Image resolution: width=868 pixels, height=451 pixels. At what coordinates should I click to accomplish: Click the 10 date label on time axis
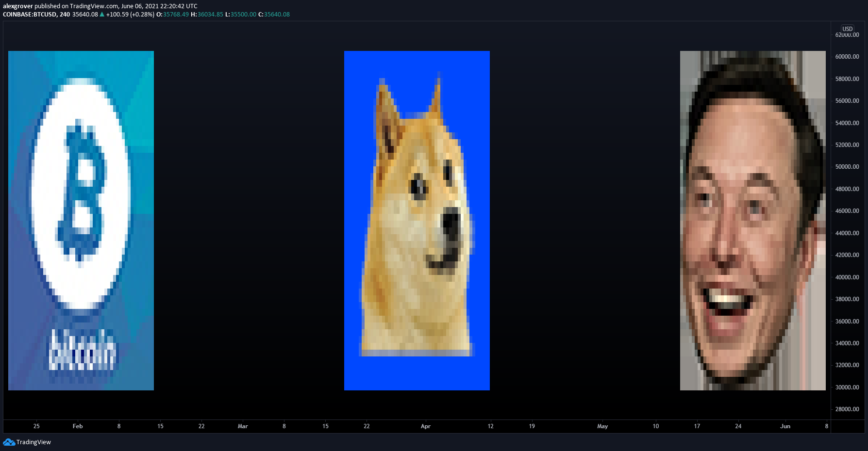tap(656, 426)
